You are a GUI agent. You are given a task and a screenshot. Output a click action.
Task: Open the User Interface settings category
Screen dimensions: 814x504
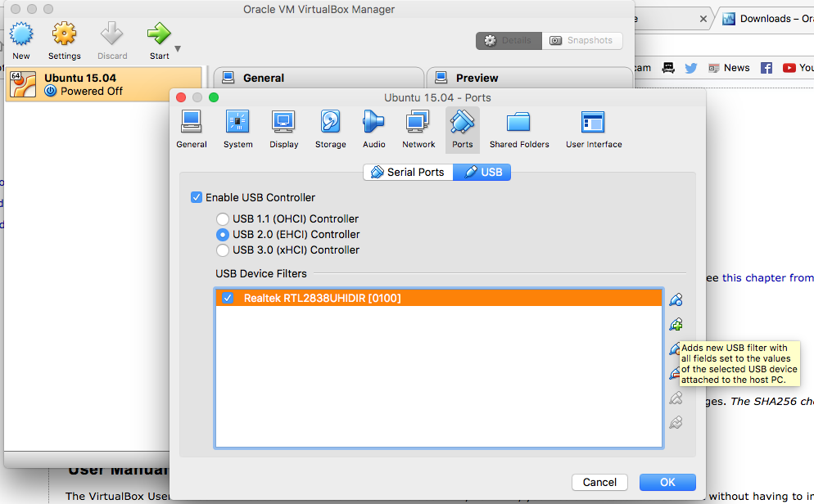coord(594,129)
